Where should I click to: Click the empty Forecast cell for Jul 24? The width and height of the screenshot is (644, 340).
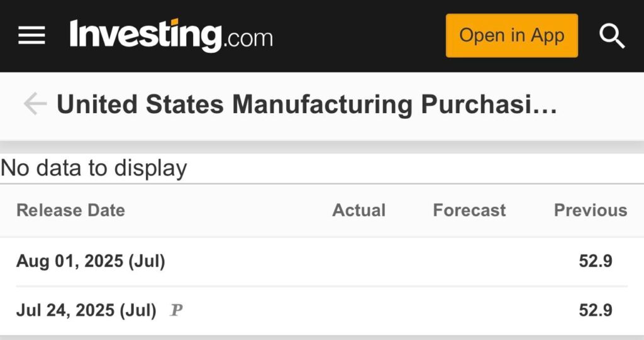tap(469, 310)
